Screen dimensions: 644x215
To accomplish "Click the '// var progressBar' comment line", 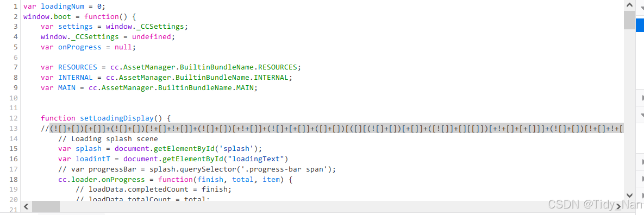I will tap(197, 169).
